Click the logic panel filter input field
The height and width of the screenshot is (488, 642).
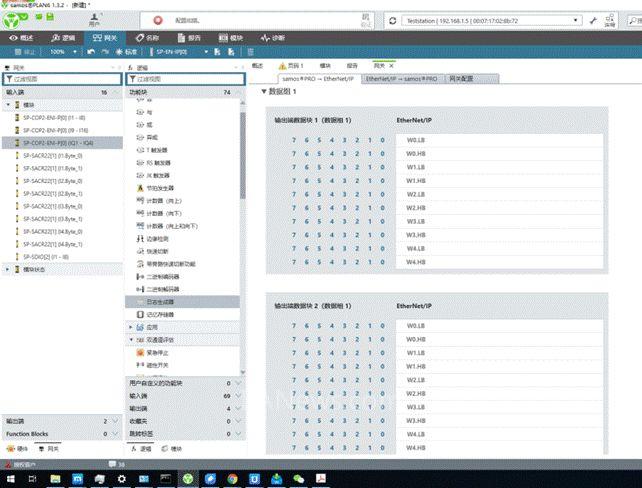tap(185, 79)
